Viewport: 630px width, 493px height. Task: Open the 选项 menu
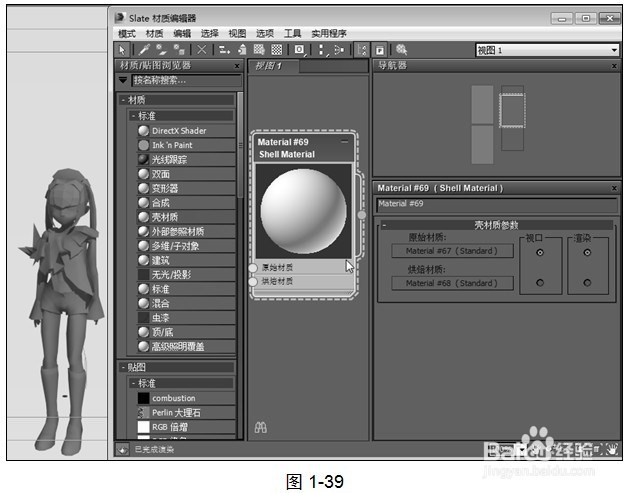265,33
